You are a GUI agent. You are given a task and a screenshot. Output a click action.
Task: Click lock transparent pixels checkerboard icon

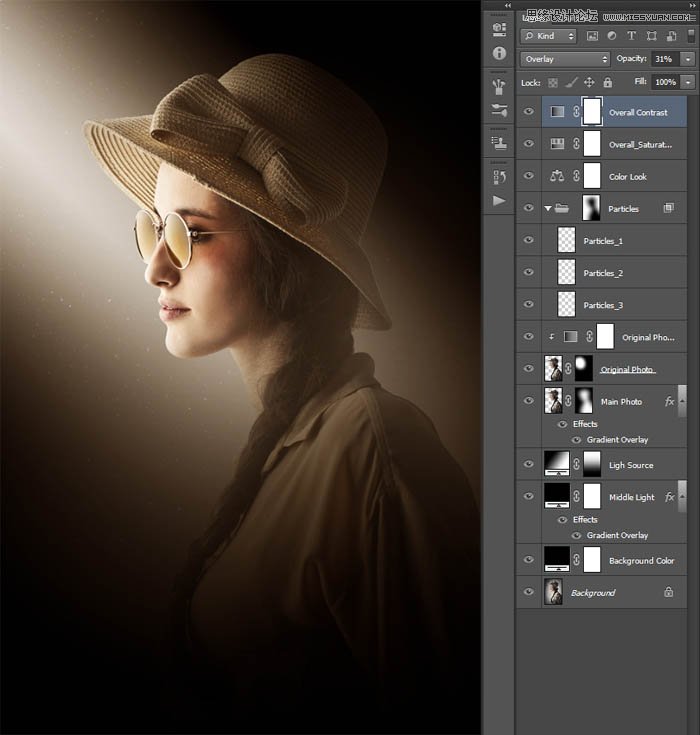click(552, 82)
